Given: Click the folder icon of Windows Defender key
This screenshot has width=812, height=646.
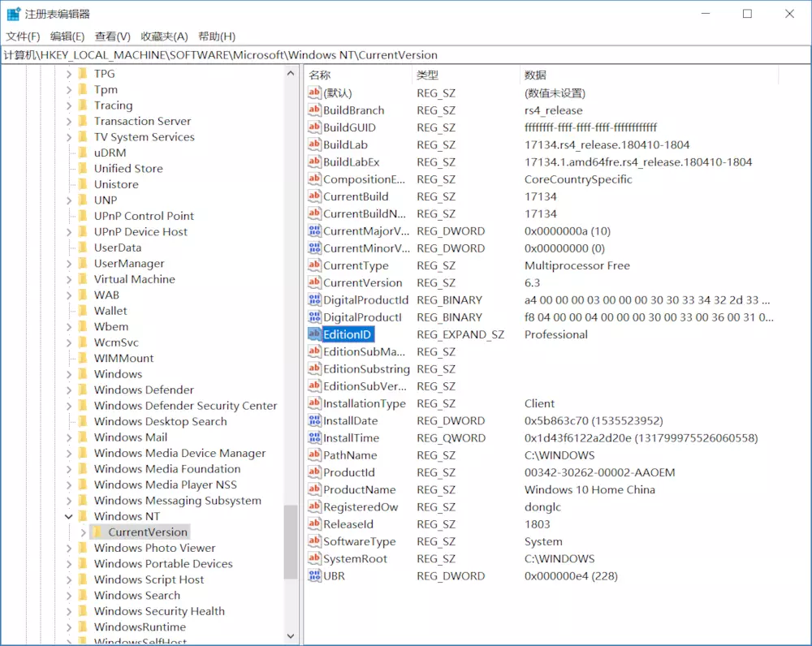Looking at the screenshot, I should 83,390.
